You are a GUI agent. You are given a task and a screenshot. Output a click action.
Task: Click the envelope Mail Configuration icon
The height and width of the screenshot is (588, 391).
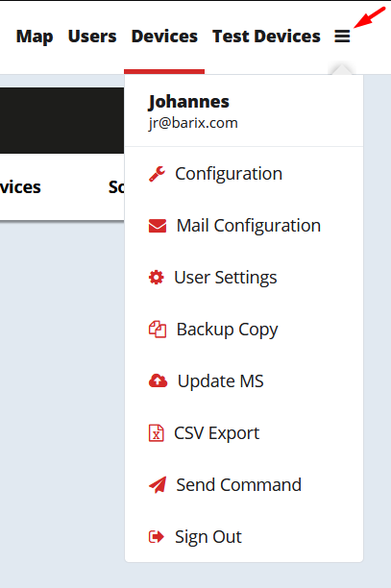point(158,226)
